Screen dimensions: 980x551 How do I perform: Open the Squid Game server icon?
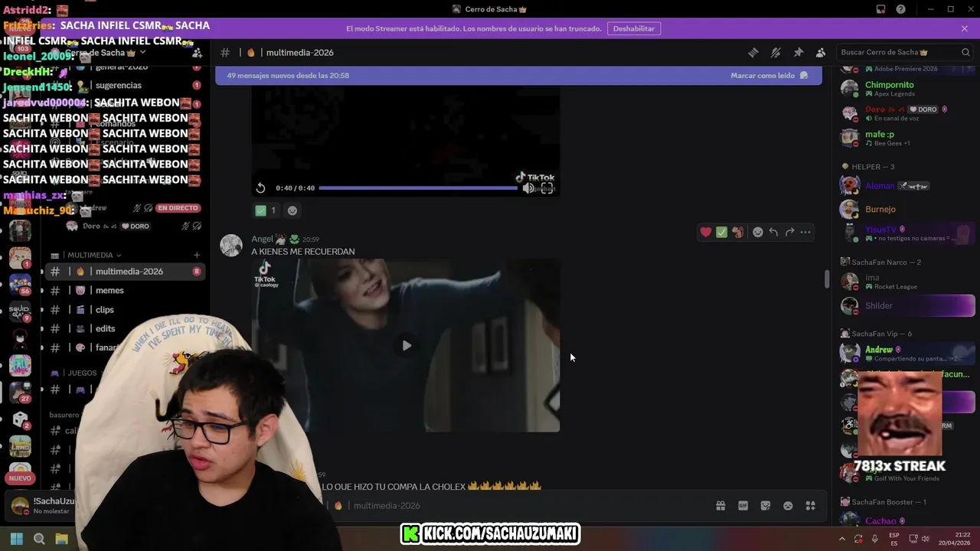point(20,311)
